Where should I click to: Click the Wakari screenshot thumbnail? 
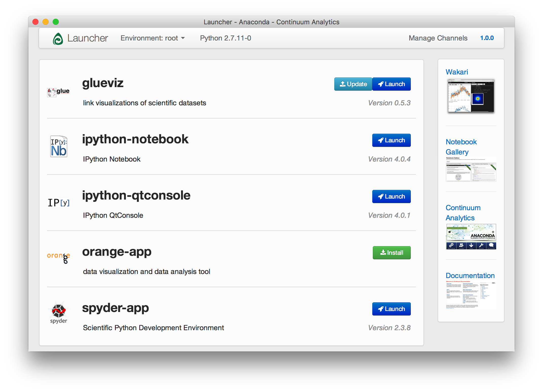coord(471,96)
